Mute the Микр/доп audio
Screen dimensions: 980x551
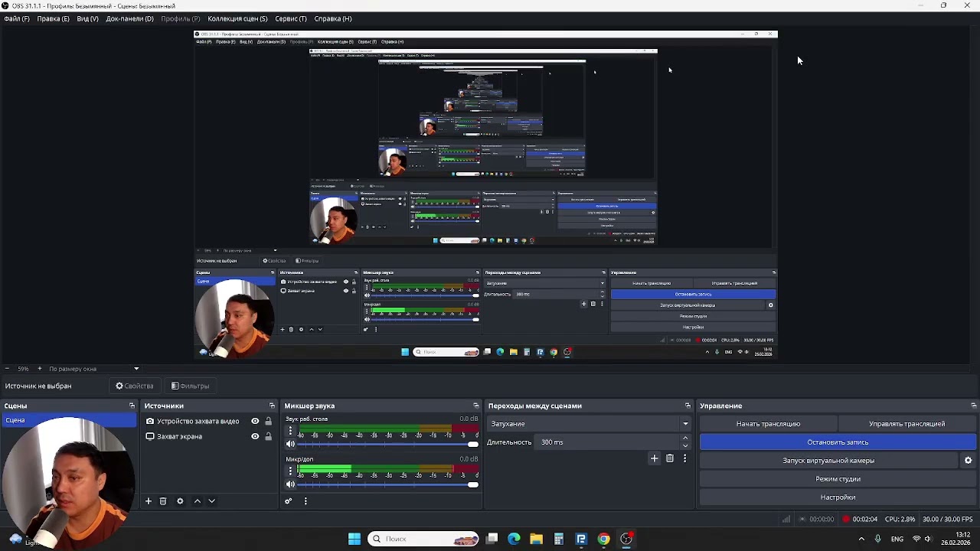[x=290, y=484]
